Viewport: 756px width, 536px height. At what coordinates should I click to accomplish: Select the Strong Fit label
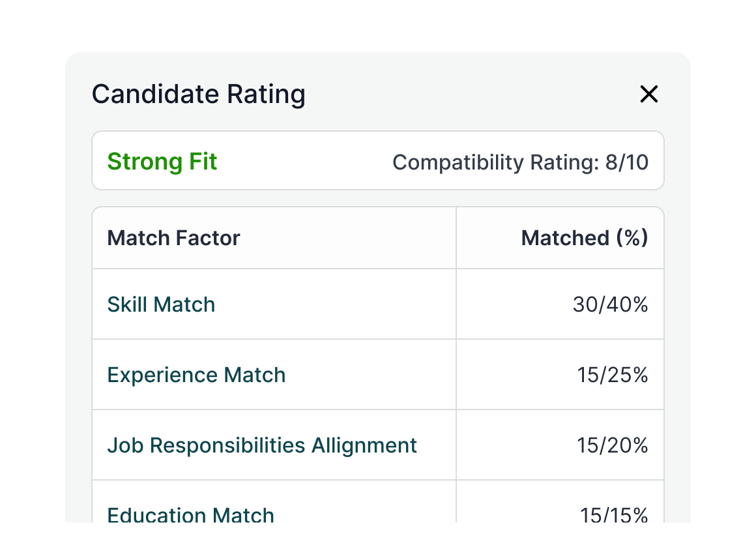(x=162, y=162)
